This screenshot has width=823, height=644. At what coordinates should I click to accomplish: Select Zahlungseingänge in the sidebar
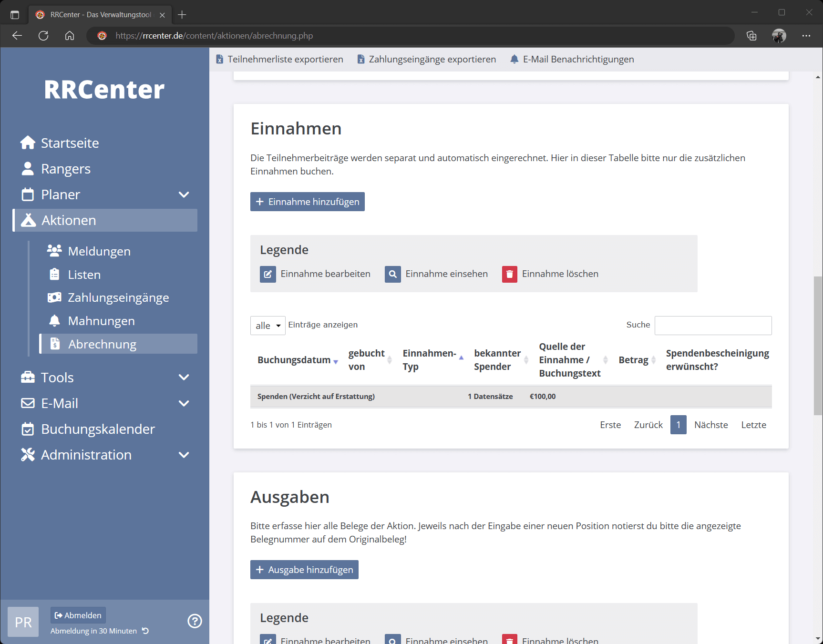click(x=118, y=297)
